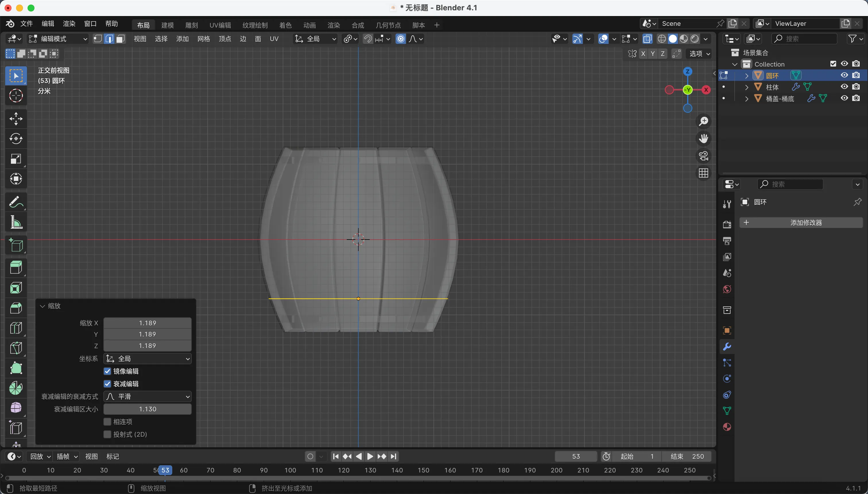Open the 网格 menu
Viewport: 868px width, 494px height.
click(203, 39)
